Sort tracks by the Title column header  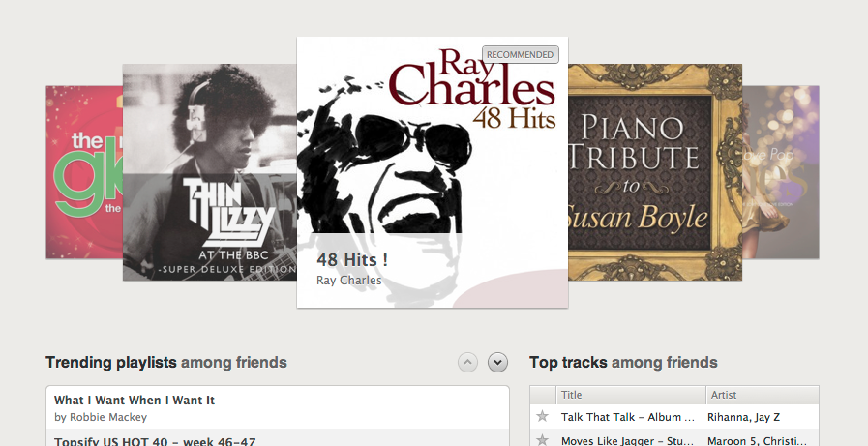click(x=631, y=395)
